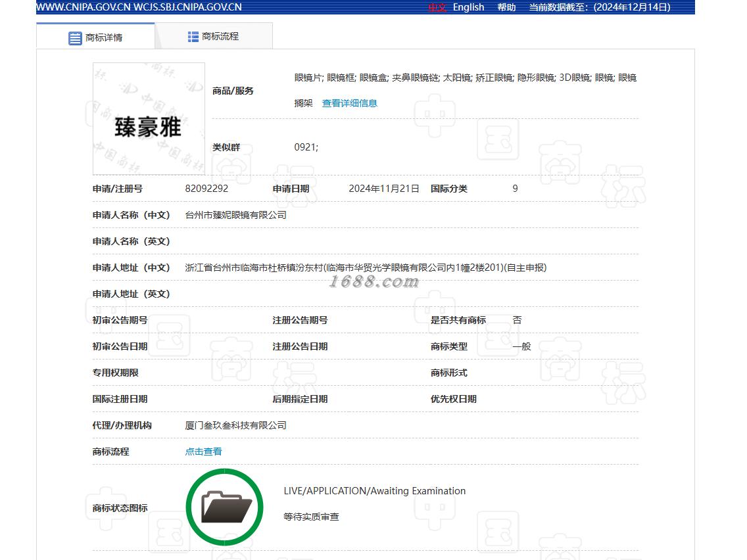The width and height of the screenshot is (747, 560).
Task: Click the 注册公告日期 label
Action: 300,346
